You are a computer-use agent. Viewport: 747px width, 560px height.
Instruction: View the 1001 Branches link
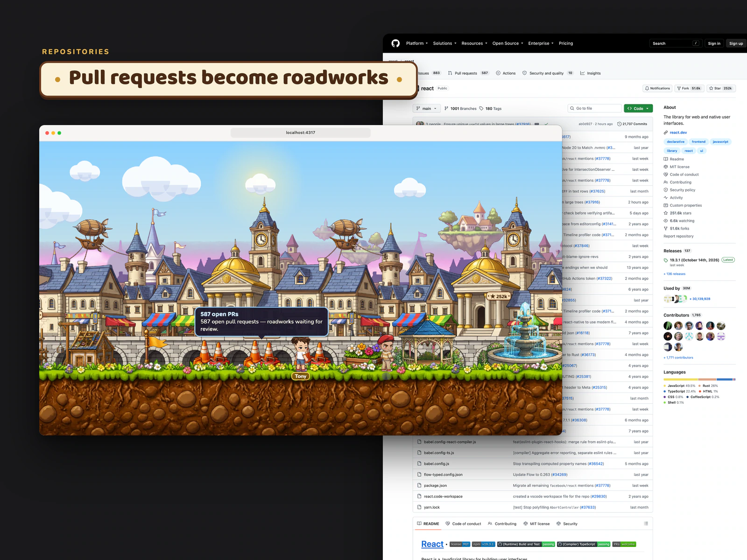coord(460,108)
